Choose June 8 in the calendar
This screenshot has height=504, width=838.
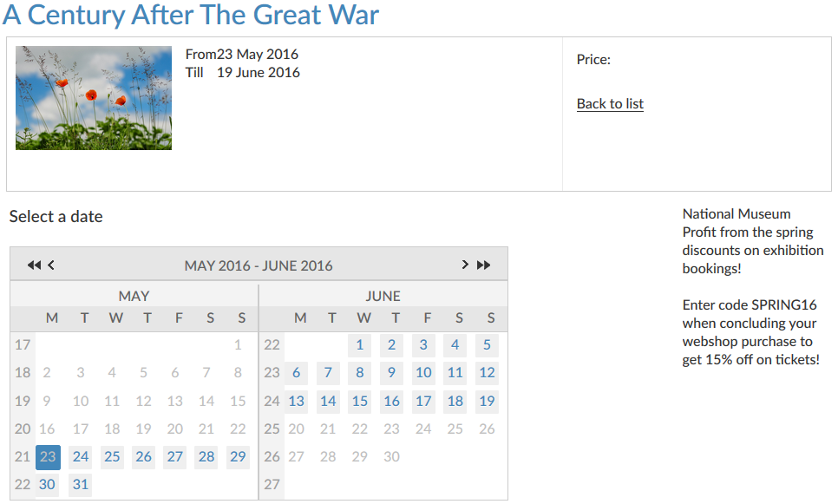[360, 373]
